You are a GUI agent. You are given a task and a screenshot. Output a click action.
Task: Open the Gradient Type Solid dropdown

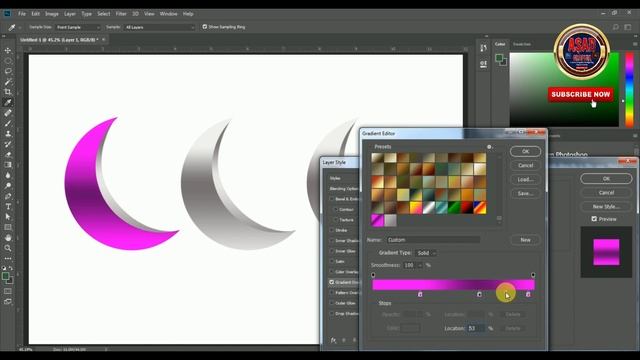click(x=426, y=253)
